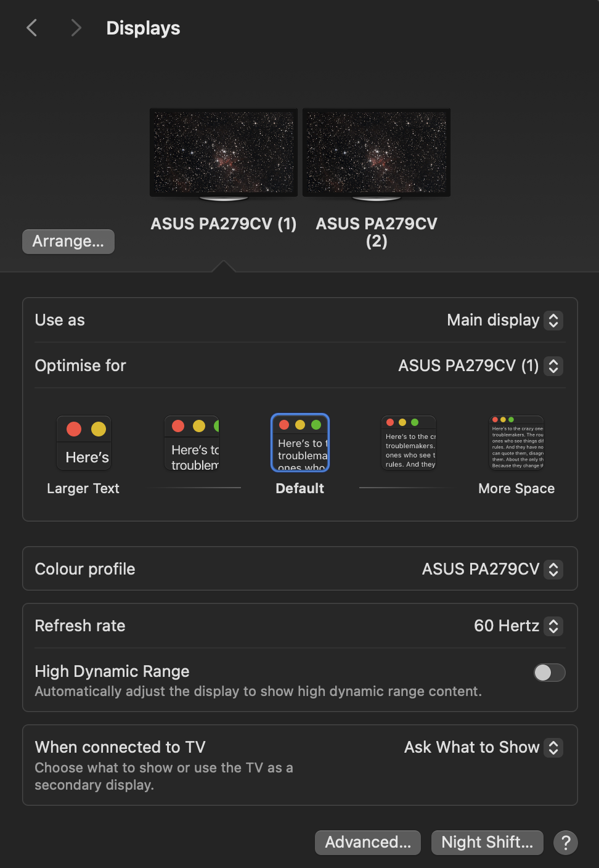Select the ASUS PA279CV (2) display thumbnail
The height and width of the screenshot is (868, 599).
click(x=377, y=155)
